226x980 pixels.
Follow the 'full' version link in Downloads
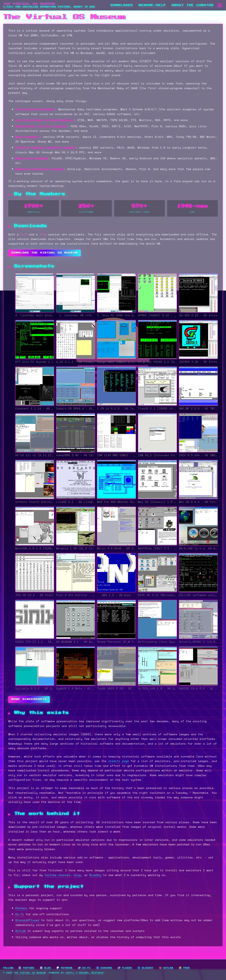(24, 235)
